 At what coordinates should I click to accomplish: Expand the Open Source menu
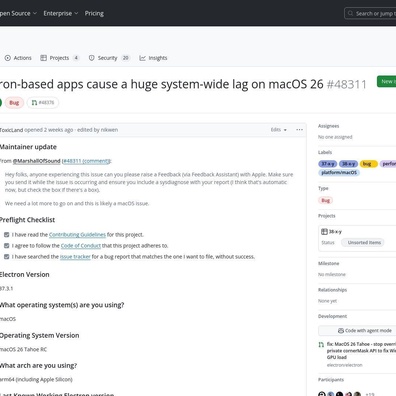(x=18, y=13)
